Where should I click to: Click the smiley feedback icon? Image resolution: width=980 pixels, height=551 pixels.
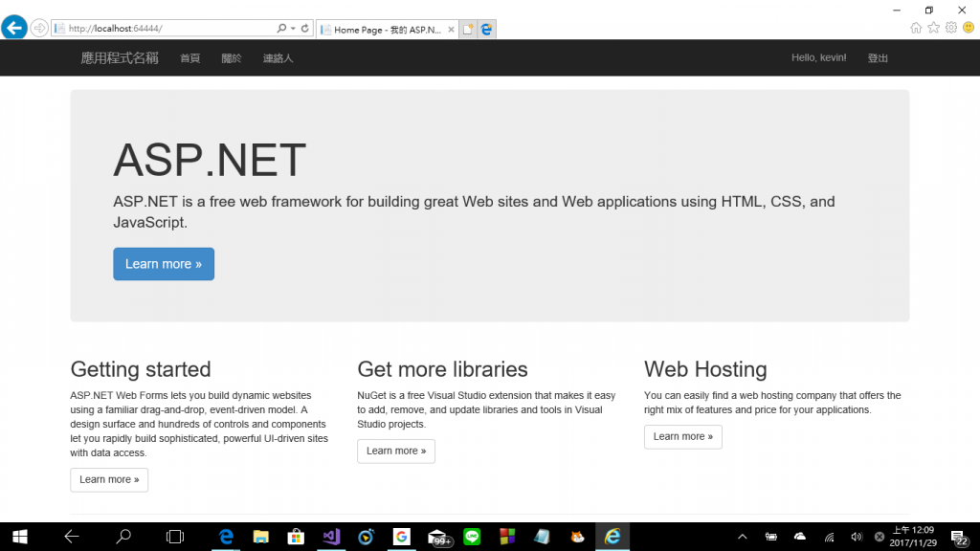pyautogui.click(x=969, y=28)
